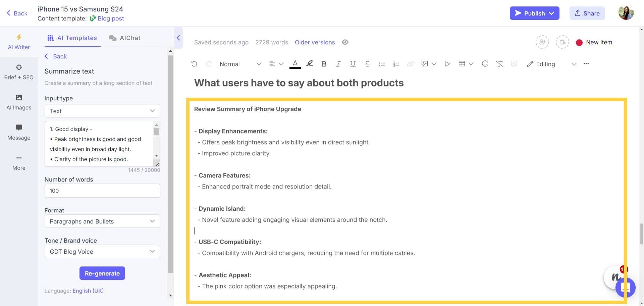The height and width of the screenshot is (306, 644).
Task: Open the GDT Blog Voice tone dropdown
Action: [102, 252]
